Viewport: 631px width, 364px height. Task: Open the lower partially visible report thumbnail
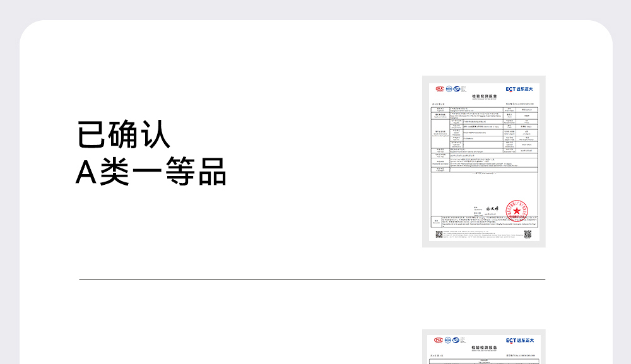point(483,348)
